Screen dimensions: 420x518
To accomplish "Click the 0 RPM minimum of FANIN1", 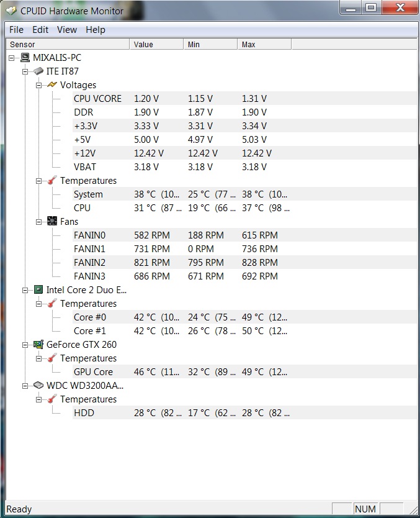I will point(200,249).
